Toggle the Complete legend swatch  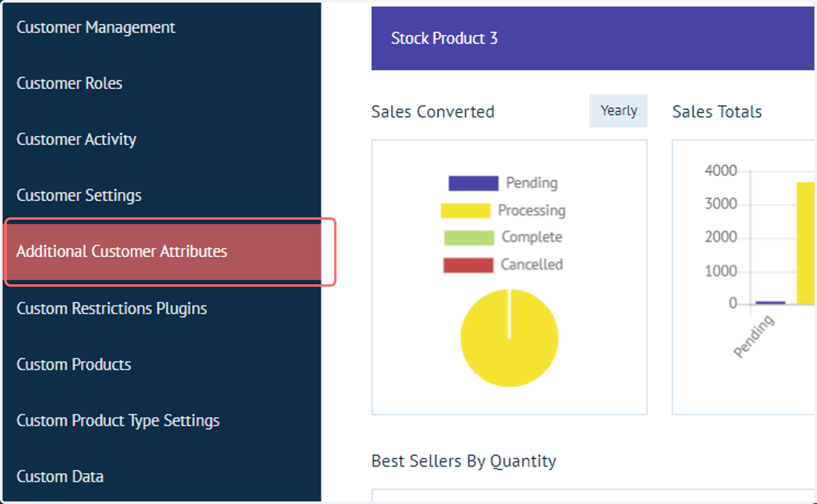(x=469, y=237)
